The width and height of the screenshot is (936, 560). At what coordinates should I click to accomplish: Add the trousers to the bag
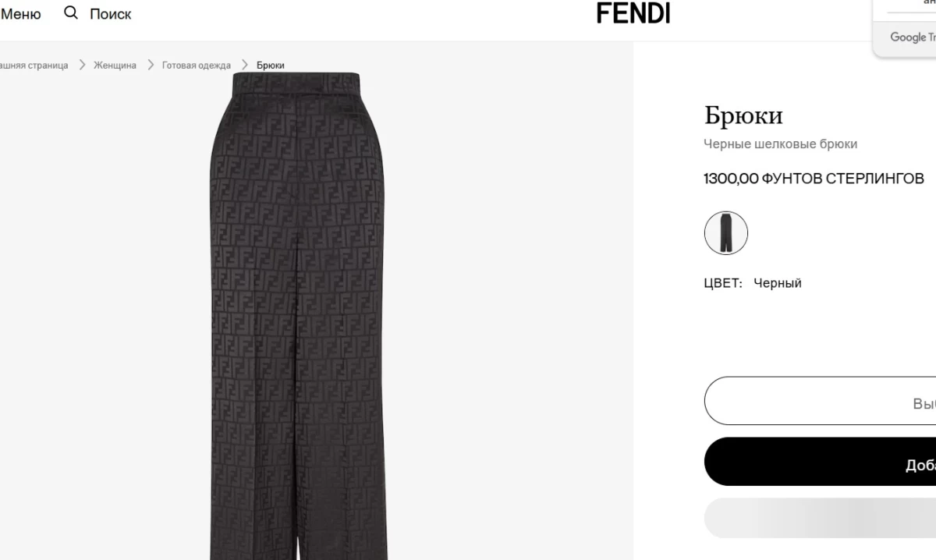(820, 462)
